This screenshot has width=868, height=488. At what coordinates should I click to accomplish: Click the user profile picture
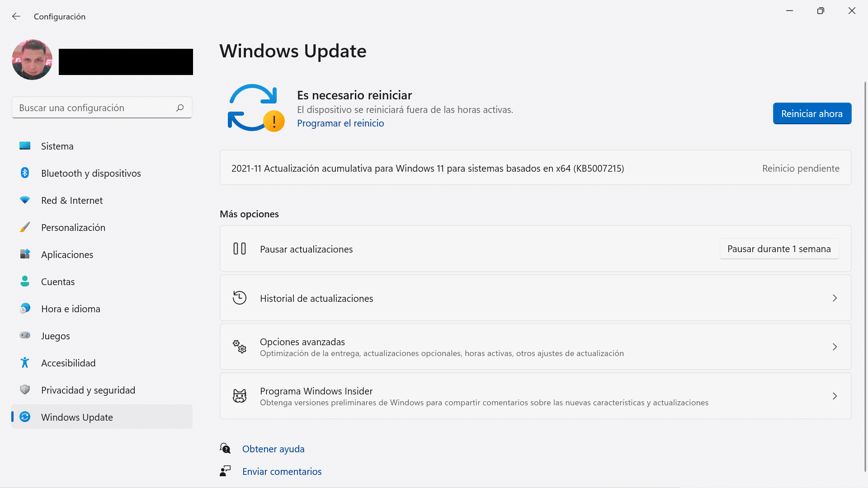pyautogui.click(x=32, y=60)
